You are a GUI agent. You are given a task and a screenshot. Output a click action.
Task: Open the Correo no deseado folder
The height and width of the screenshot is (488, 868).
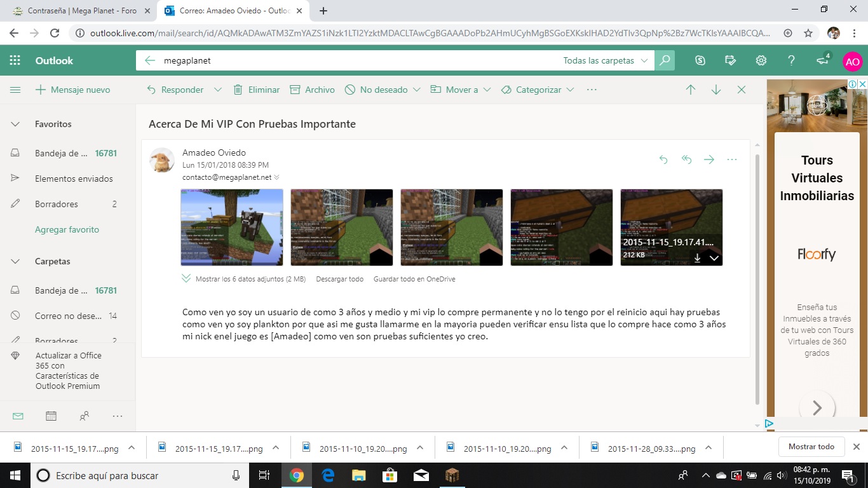tap(67, 316)
